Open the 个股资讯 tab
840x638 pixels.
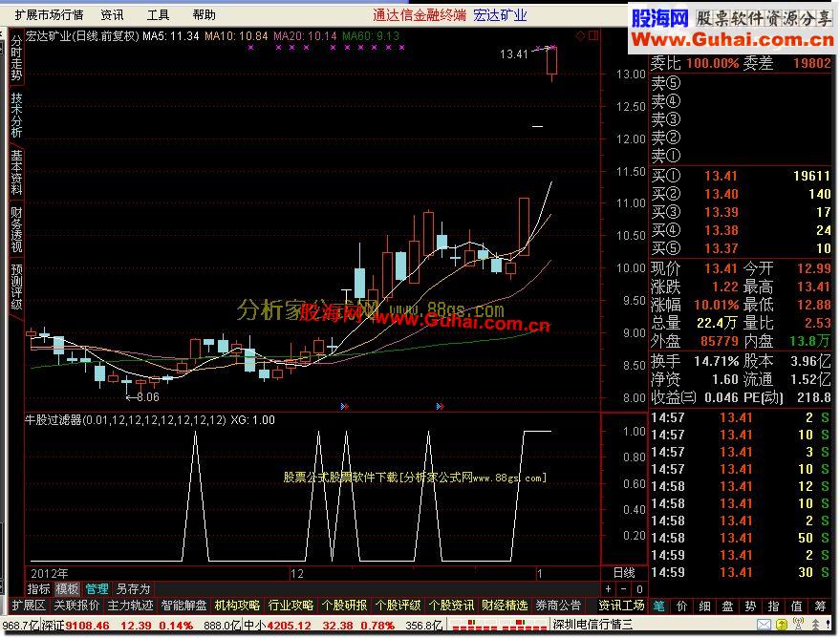(x=452, y=606)
